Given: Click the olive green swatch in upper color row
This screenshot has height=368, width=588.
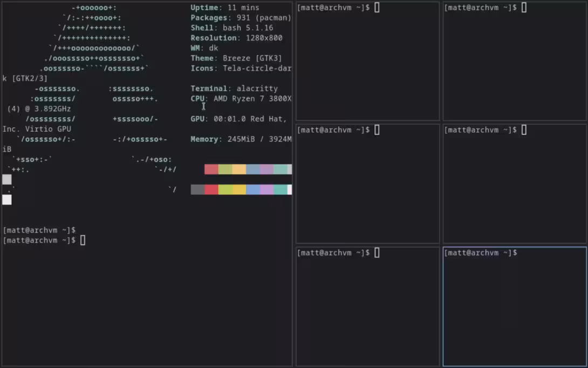Looking at the screenshot, I should click(225, 169).
